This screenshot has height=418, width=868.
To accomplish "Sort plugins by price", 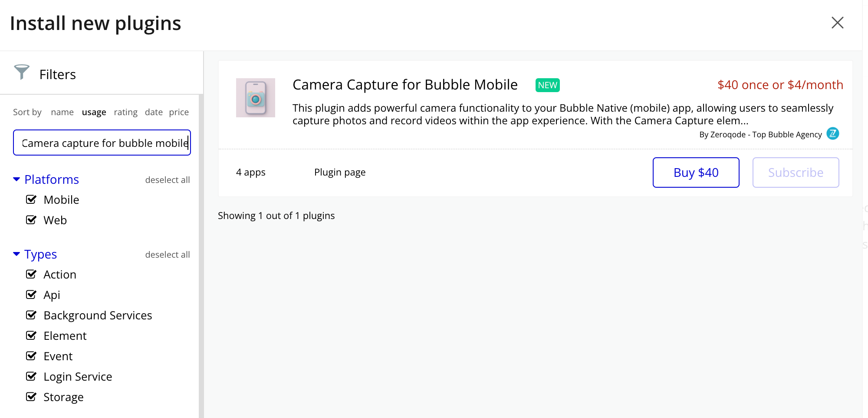I will [179, 112].
